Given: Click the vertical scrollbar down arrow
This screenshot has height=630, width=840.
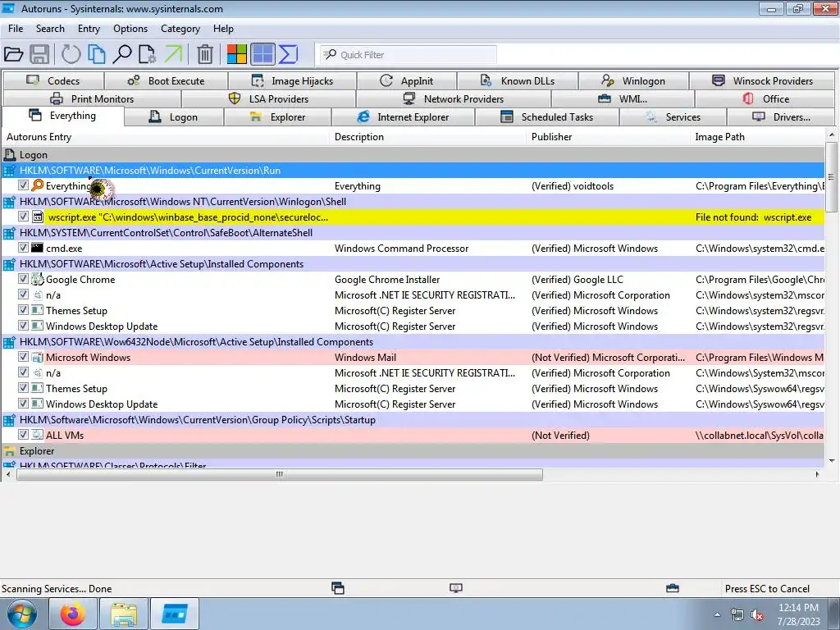Looking at the screenshot, I should 832,461.
